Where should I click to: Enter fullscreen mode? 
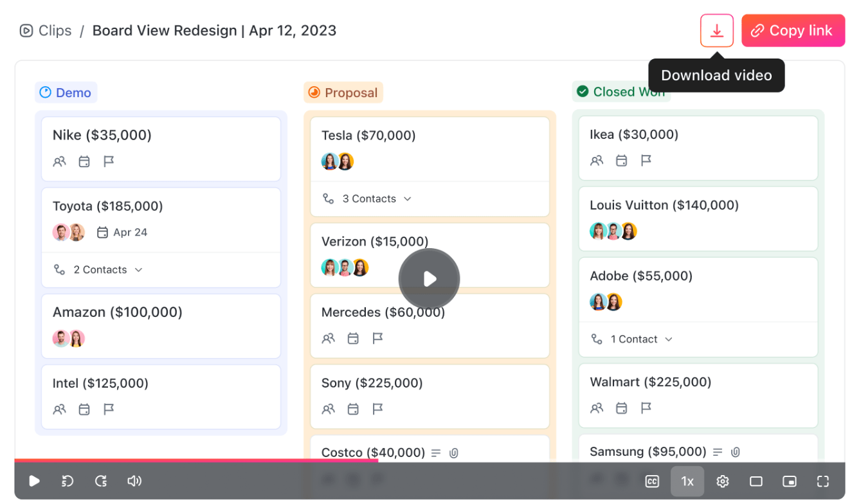[x=823, y=482]
